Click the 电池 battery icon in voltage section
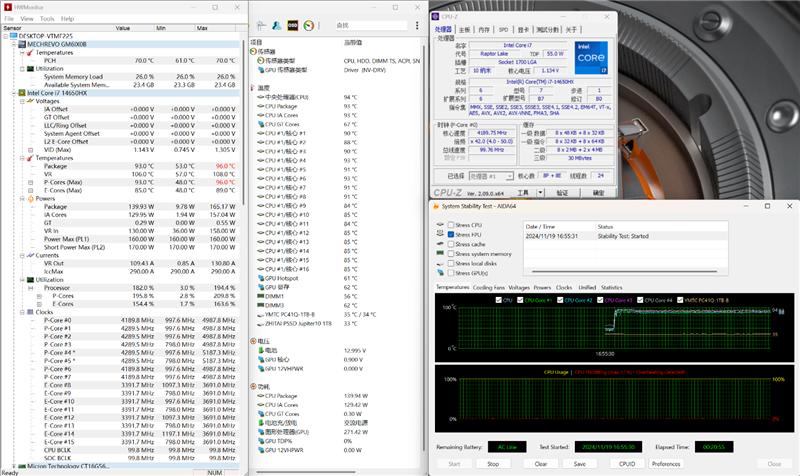The height and width of the screenshot is (476, 800). [x=261, y=350]
